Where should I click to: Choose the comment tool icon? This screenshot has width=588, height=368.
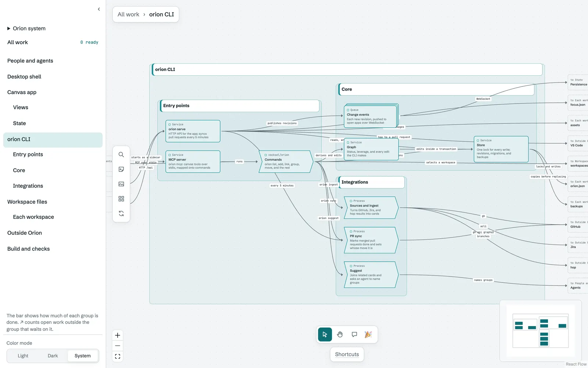[x=354, y=335]
